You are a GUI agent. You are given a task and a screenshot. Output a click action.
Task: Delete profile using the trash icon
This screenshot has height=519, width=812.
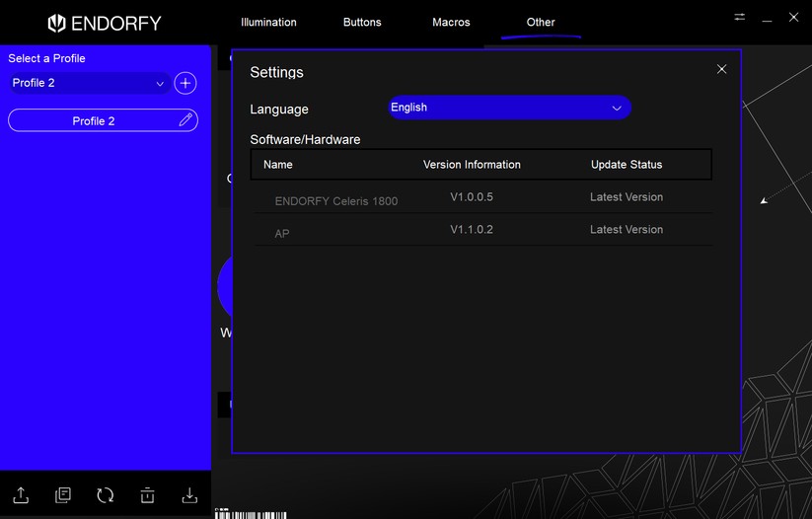click(147, 495)
